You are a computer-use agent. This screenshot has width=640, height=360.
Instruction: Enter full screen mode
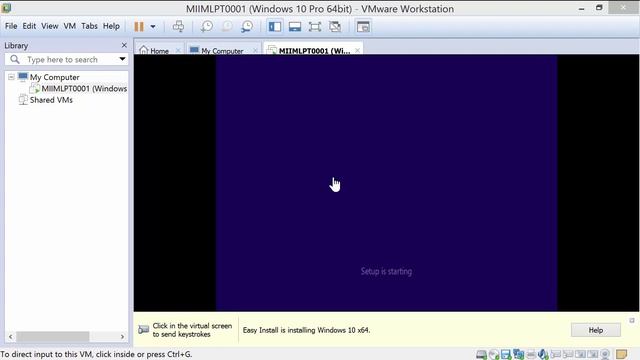[x=315, y=27]
